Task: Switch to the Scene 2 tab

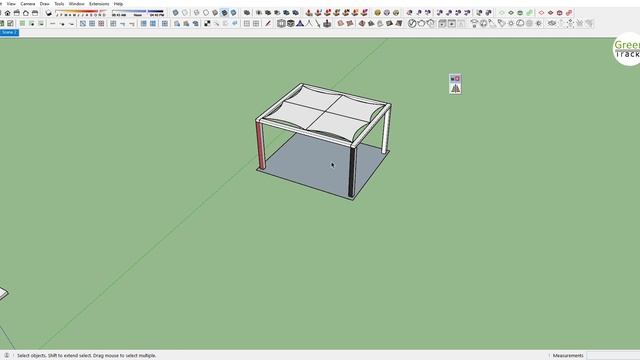Action: click(x=9, y=32)
